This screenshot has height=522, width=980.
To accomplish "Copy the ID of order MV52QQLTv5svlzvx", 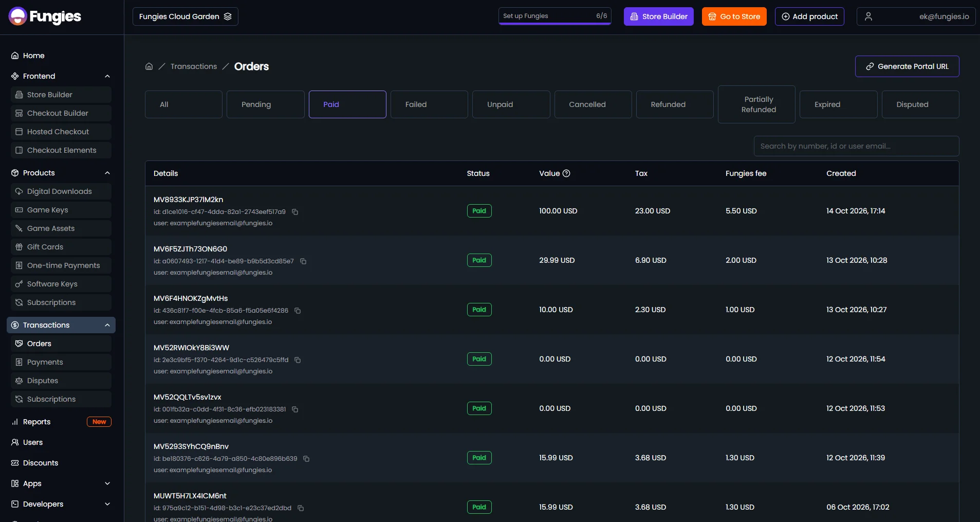I will point(295,409).
